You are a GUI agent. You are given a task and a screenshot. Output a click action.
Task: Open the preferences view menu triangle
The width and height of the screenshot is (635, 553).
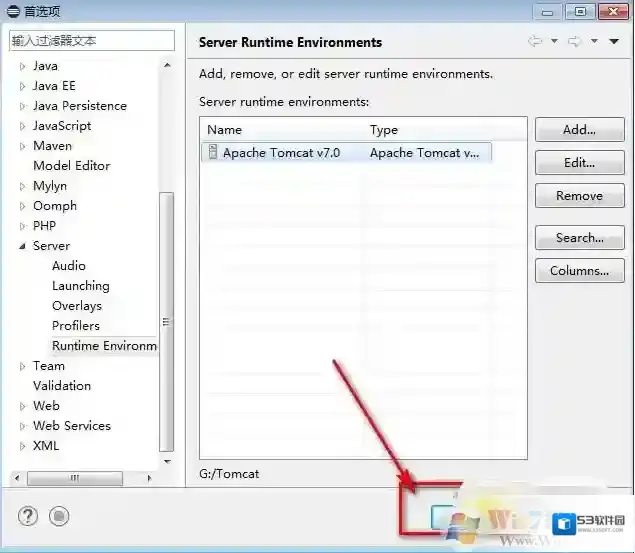614,41
